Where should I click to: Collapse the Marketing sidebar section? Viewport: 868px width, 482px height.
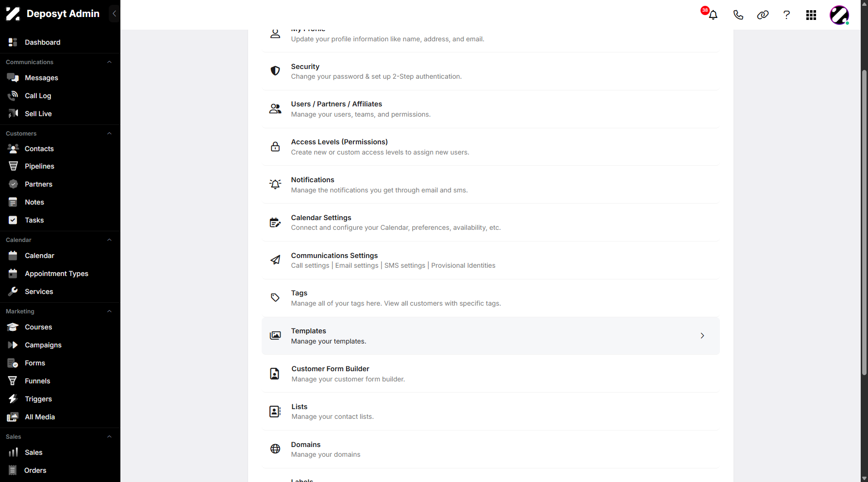coord(109,311)
